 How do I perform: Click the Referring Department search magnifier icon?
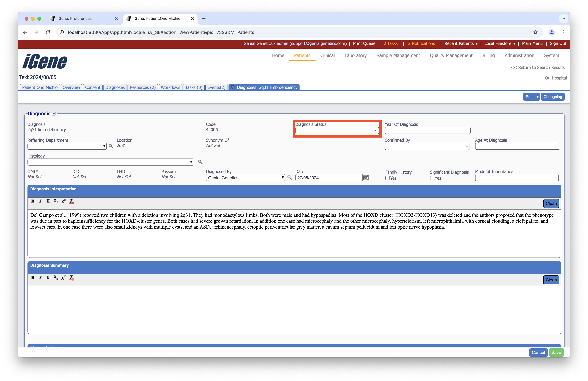click(111, 146)
